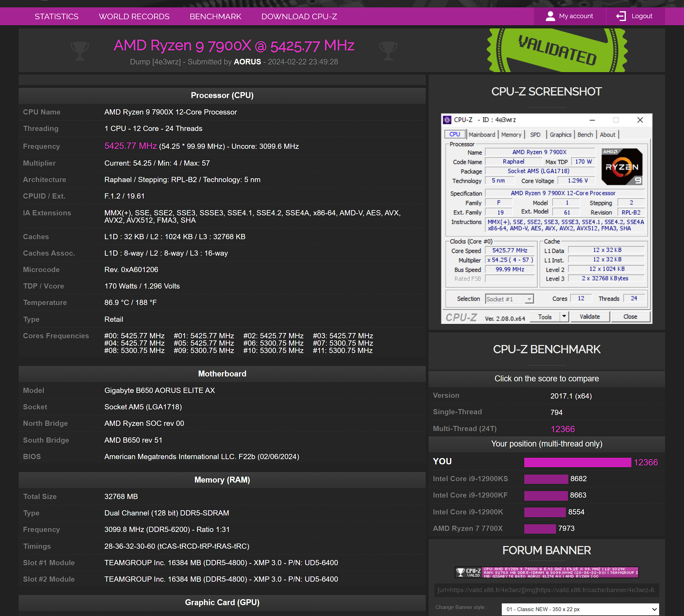Select the SPD tab in CPU-Z screenshot

pos(535,134)
